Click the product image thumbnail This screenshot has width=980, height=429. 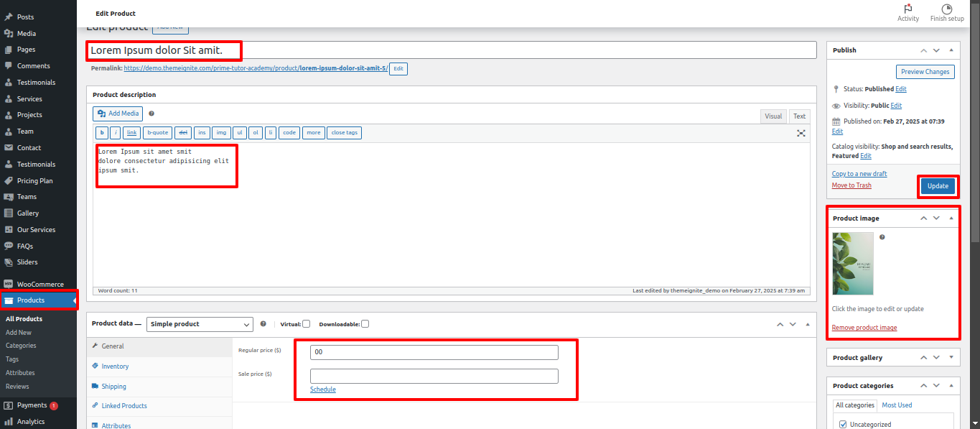[852, 263]
